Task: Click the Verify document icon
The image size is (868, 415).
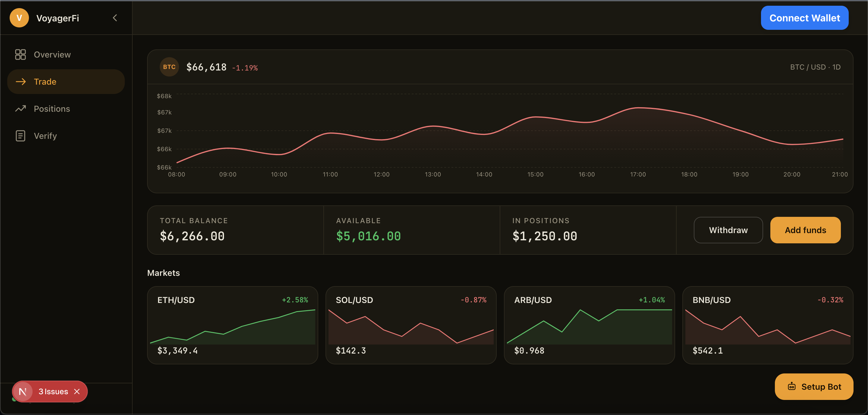Action: (x=20, y=136)
